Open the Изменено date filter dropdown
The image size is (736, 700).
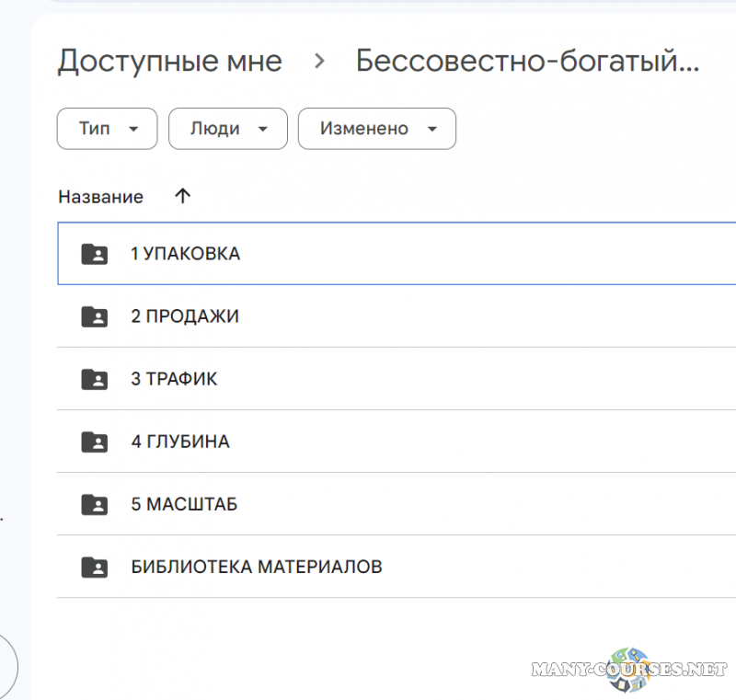377,129
